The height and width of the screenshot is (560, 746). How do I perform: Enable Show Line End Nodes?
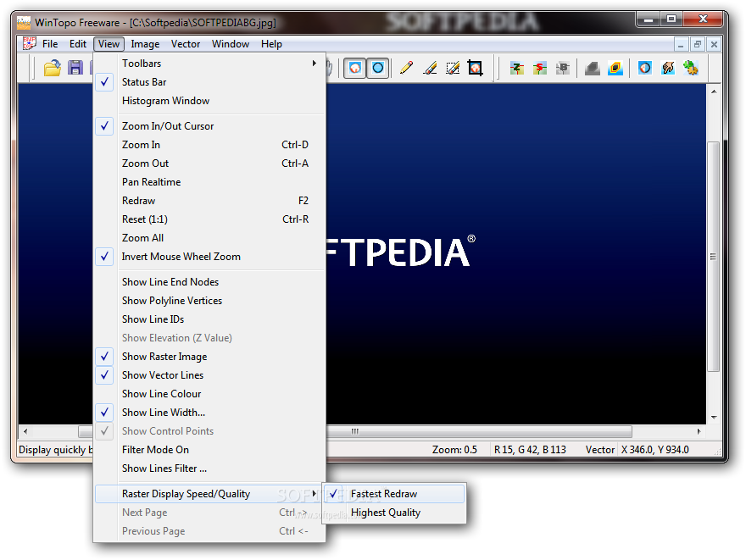point(209,282)
